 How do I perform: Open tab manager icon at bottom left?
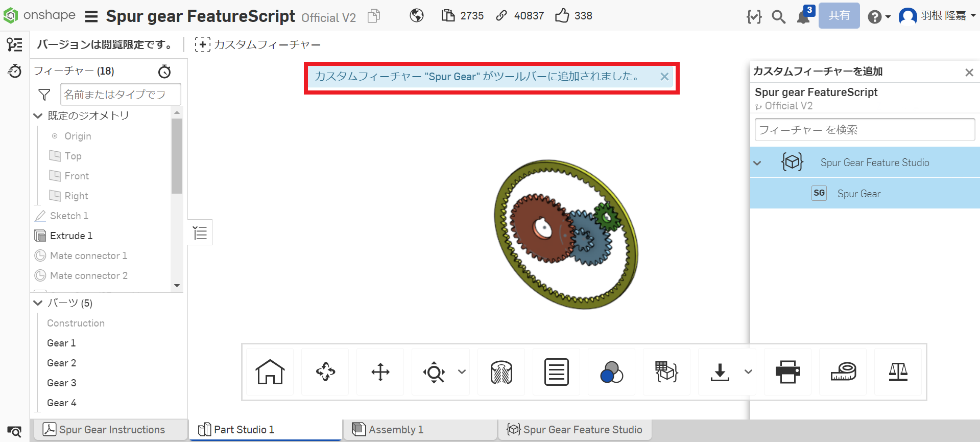coord(14,431)
